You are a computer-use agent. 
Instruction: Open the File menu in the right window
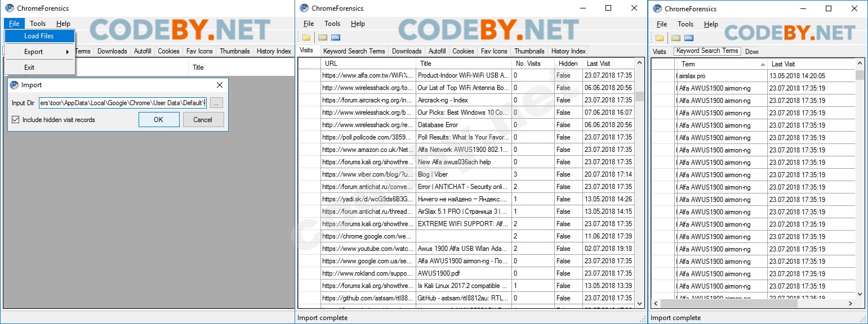(662, 24)
